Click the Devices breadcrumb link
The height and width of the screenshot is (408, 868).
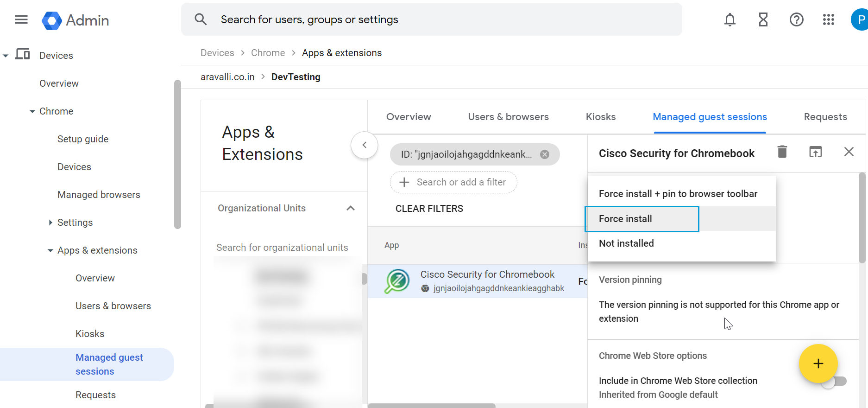217,53
